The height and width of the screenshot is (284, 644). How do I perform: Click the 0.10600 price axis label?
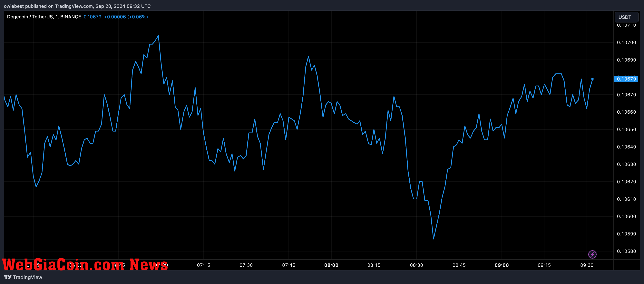[626, 216]
